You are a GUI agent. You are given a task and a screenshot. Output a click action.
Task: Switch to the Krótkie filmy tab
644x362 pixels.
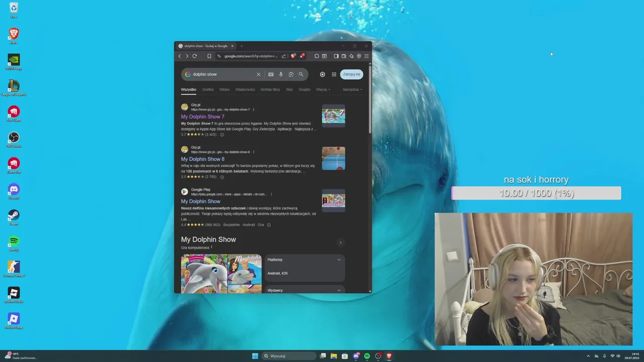(x=270, y=89)
